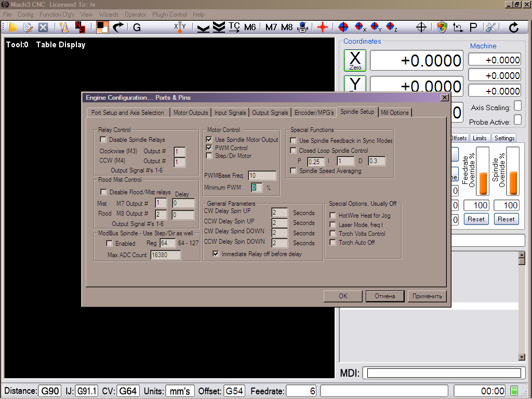Click the wrench and scissors icon

point(490,27)
